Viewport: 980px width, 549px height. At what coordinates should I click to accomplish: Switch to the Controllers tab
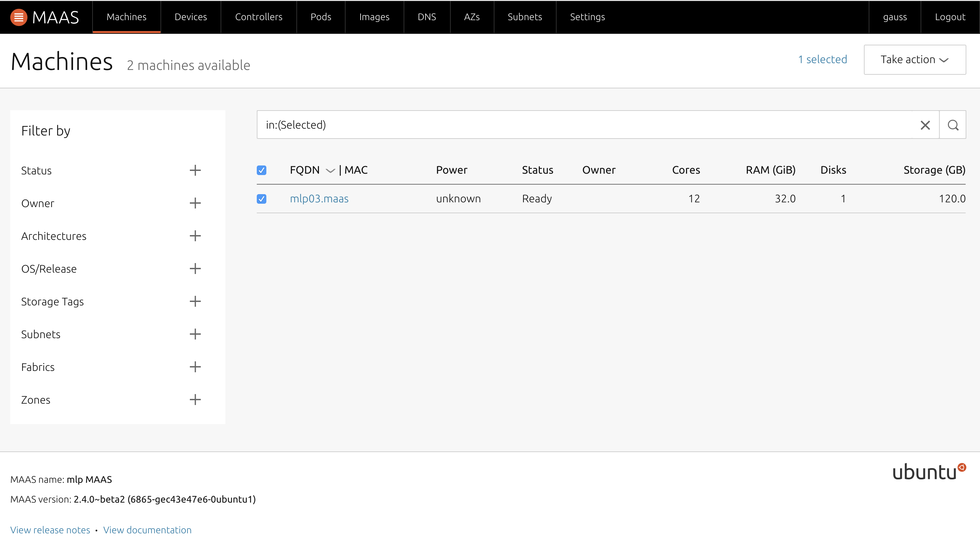pos(258,17)
